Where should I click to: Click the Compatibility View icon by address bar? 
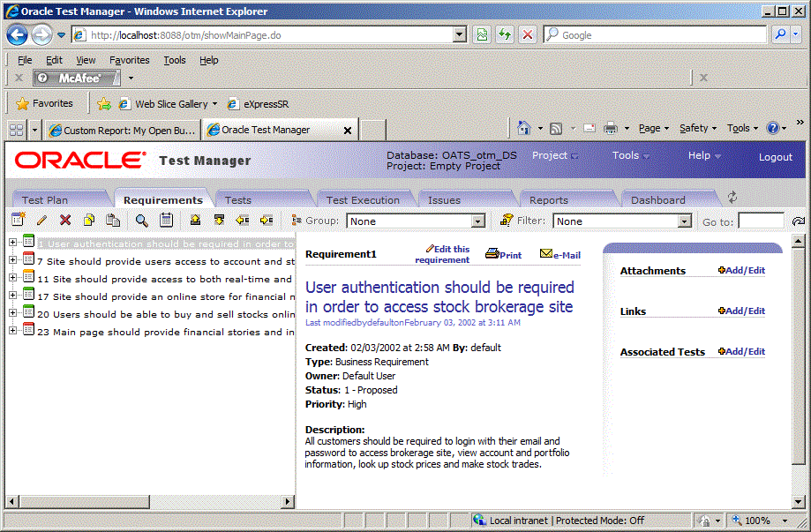coord(482,34)
